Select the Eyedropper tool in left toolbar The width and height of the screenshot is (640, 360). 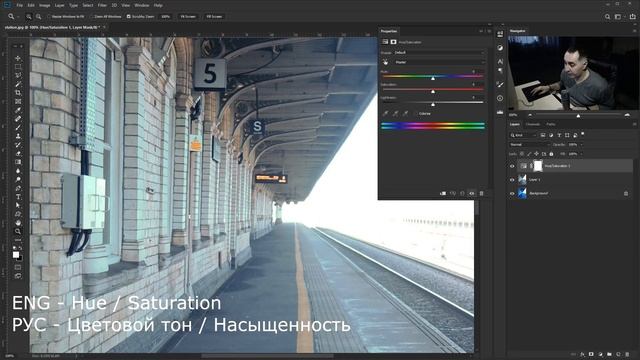(18, 110)
